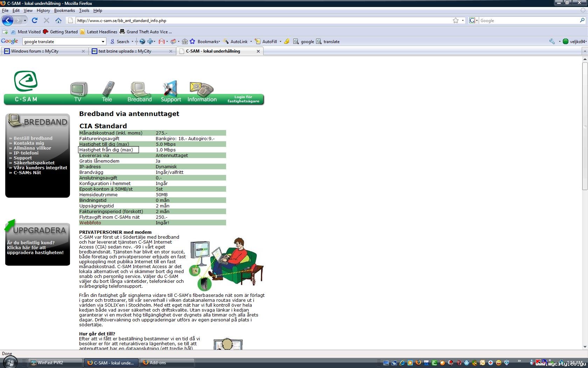Expand the AutoFill options arrow
This screenshot has width=588, height=368.
(280, 41)
